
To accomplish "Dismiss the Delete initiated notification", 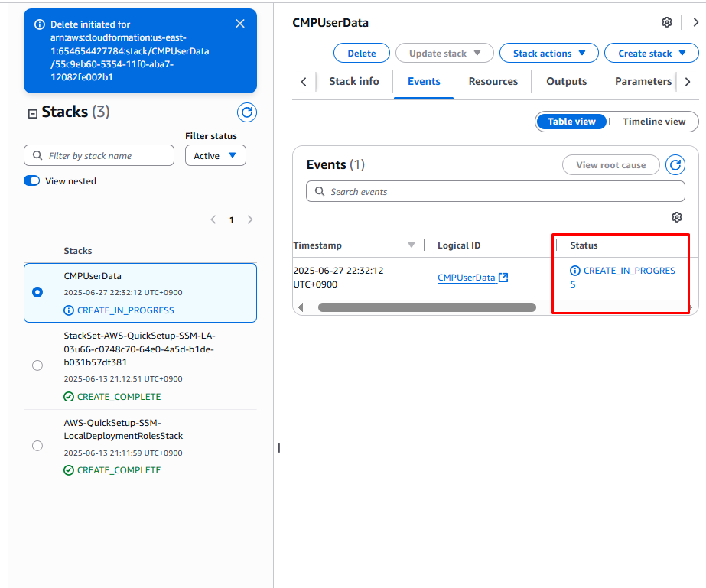I will [240, 24].
